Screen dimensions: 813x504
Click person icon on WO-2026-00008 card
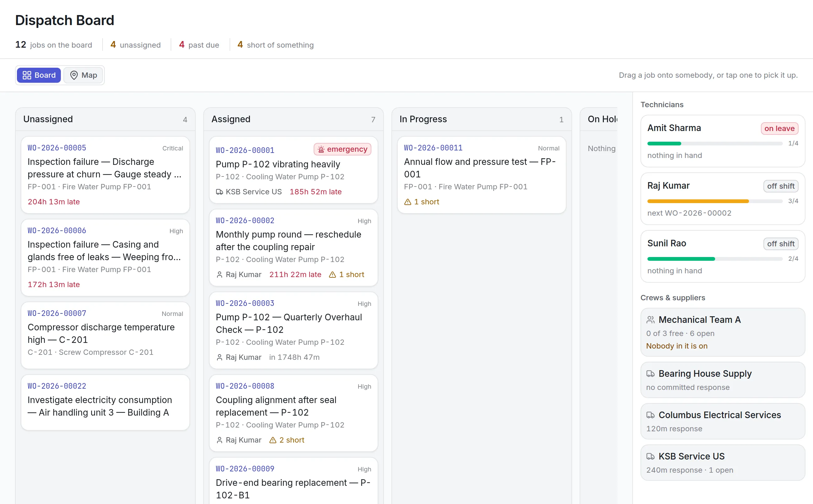click(220, 440)
